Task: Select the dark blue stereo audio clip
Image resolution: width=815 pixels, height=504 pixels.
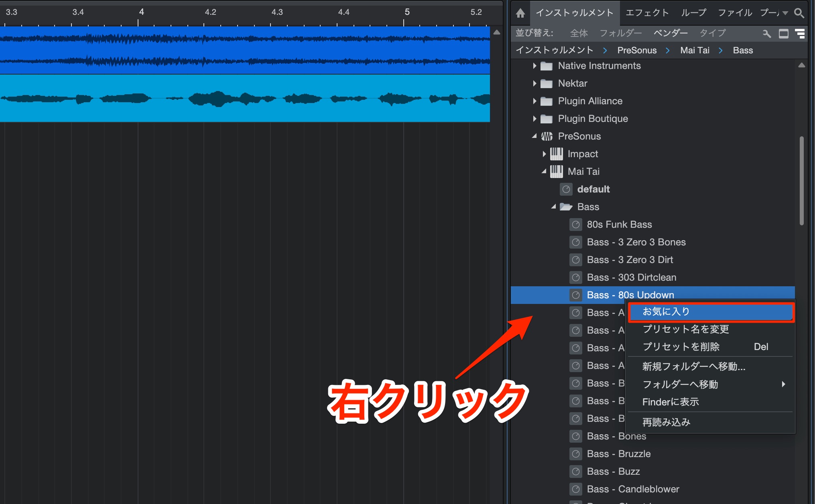Action: click(245, 50)
